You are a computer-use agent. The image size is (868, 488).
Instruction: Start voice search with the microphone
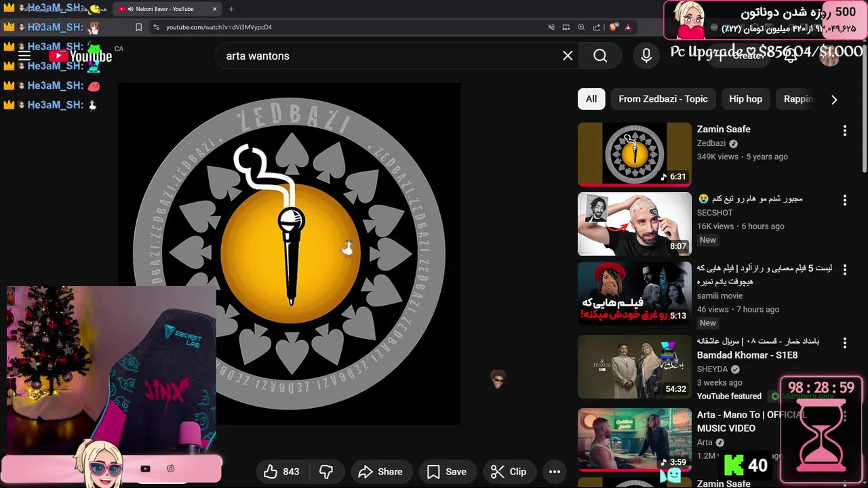(646, 56)
